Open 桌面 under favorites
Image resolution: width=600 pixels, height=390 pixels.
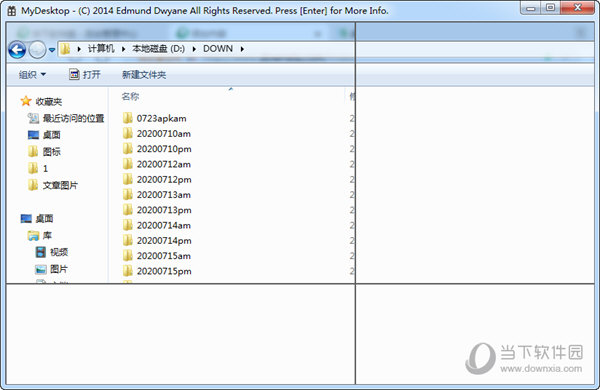click(52, 135)
